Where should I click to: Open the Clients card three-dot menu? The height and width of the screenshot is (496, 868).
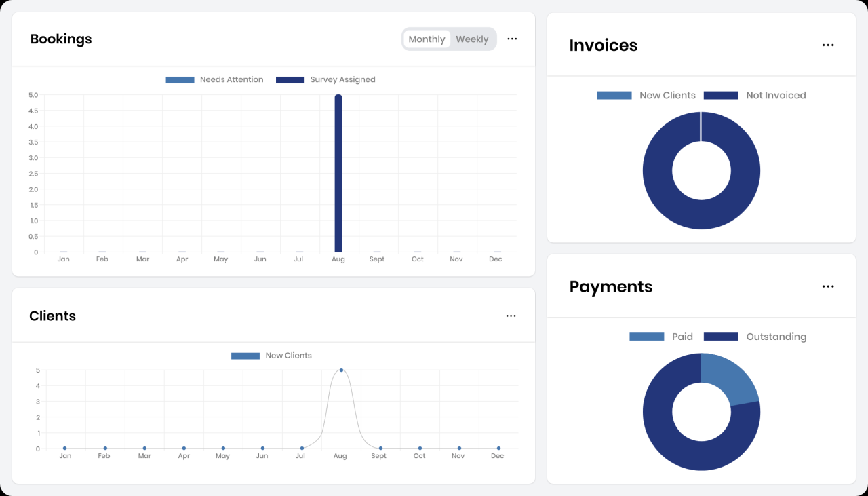511,316
